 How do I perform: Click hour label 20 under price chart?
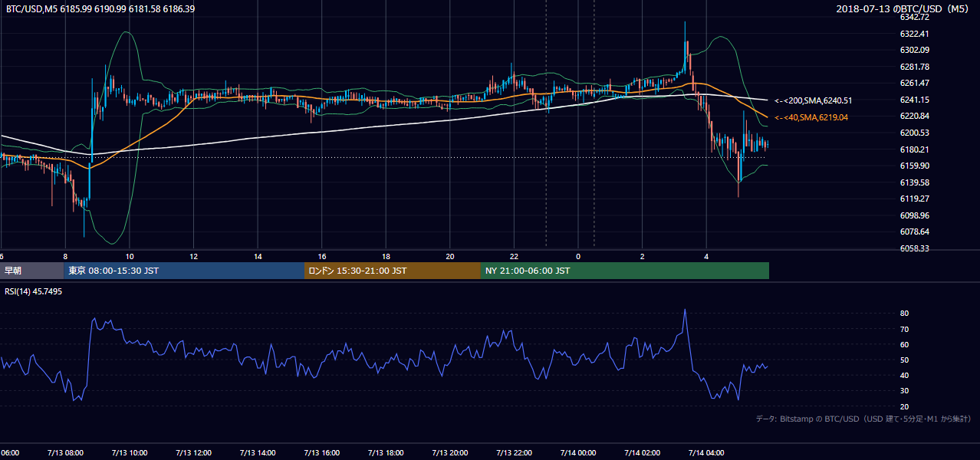pos(450,256)
